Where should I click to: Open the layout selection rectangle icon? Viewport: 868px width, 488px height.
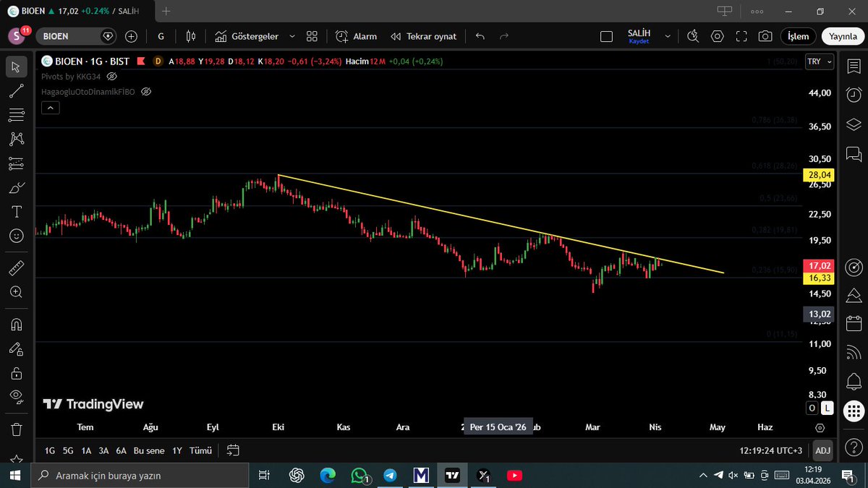coord(608,36)
